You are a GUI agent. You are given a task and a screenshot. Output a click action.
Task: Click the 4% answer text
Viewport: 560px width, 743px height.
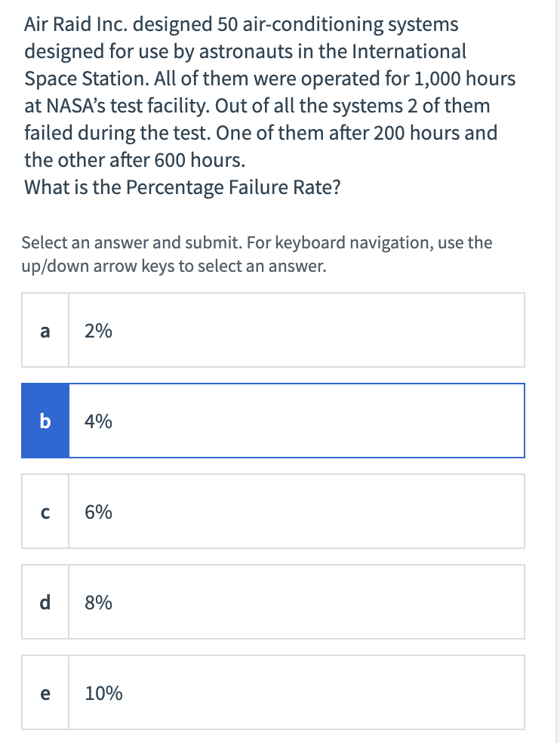99,421
